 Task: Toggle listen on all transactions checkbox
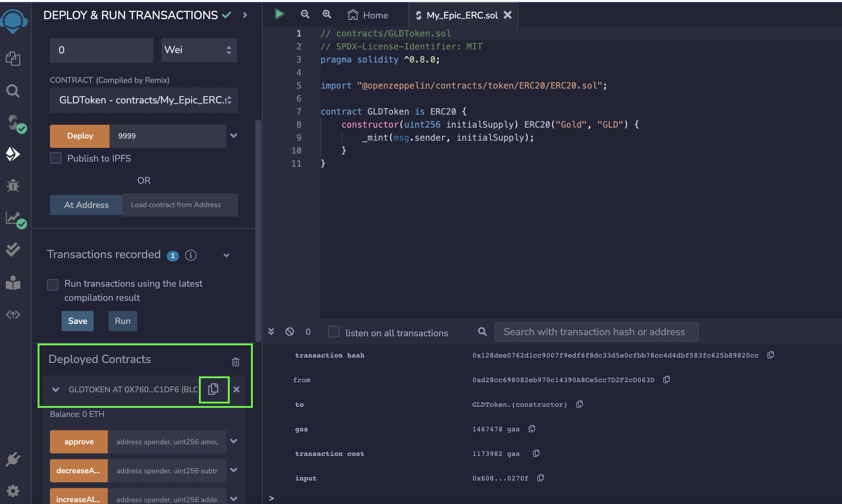click(x=333, y=331)
